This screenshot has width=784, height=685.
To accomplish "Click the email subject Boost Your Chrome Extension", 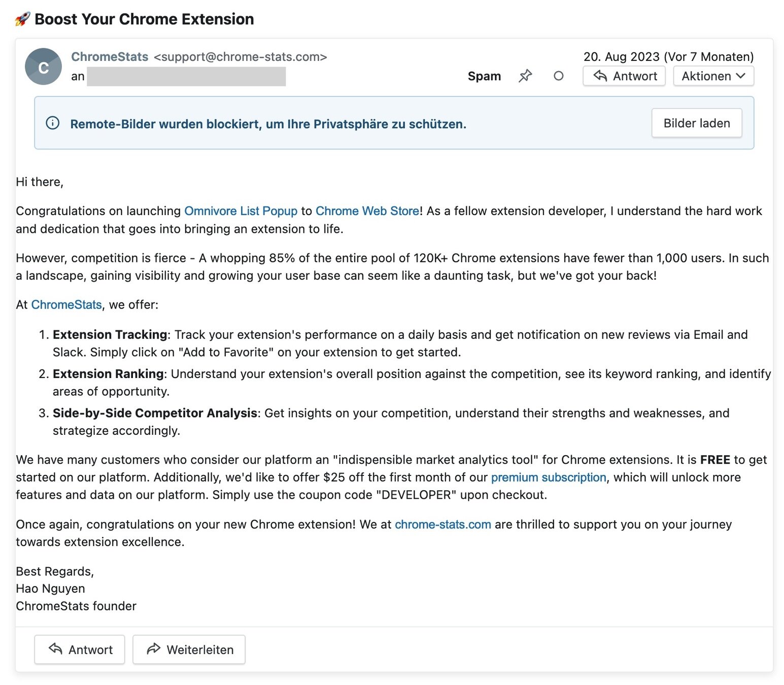I will (x=144, y=19).
